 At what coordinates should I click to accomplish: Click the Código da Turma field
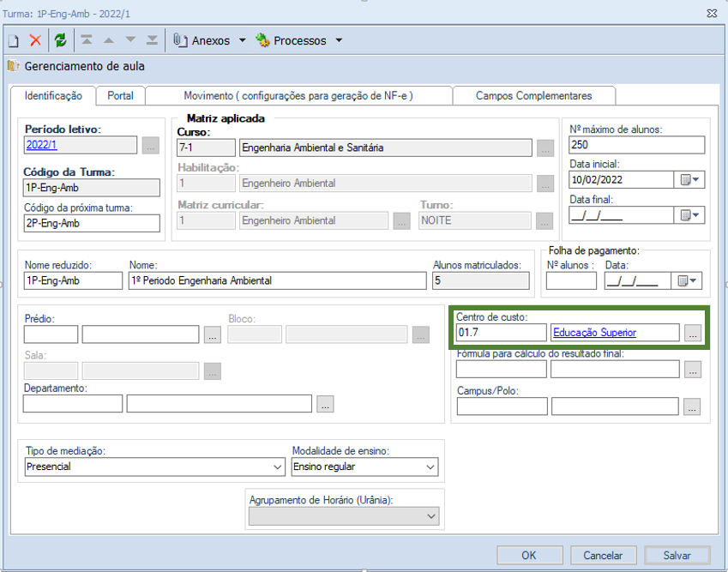tap(92, 188)
